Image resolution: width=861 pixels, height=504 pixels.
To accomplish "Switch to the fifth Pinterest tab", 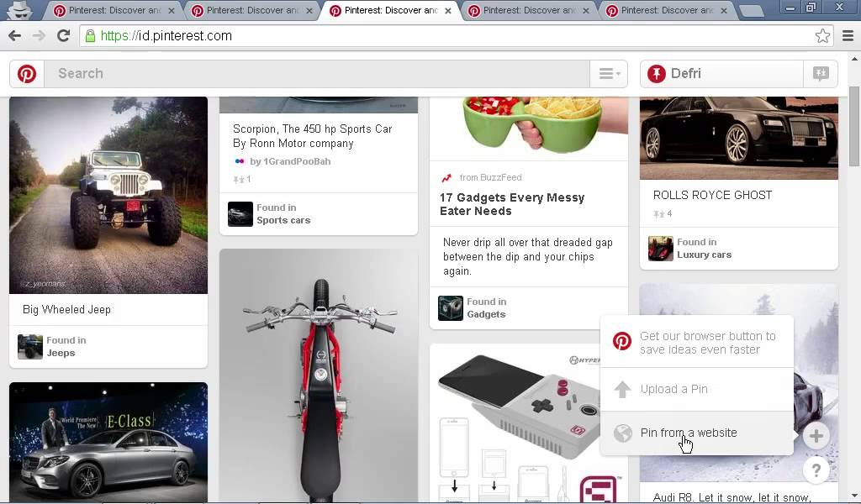I will tap(666, 10).
